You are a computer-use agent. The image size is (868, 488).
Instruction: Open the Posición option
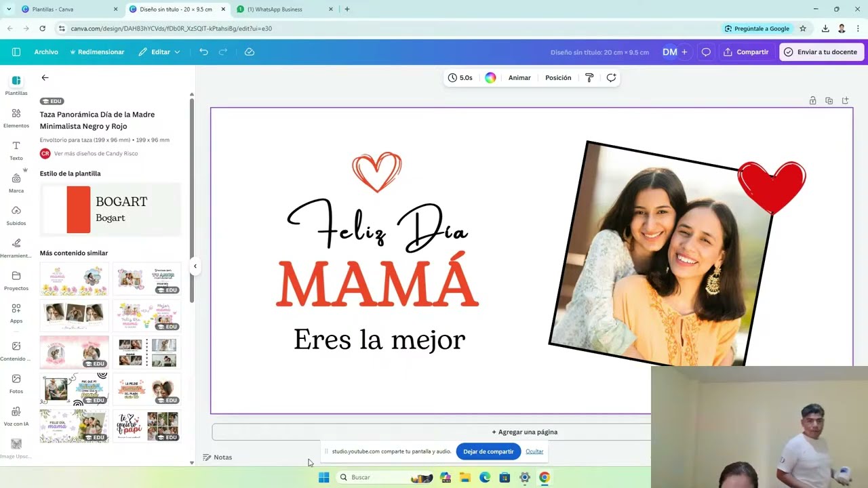pyautogui.click(x=558, y=78)
